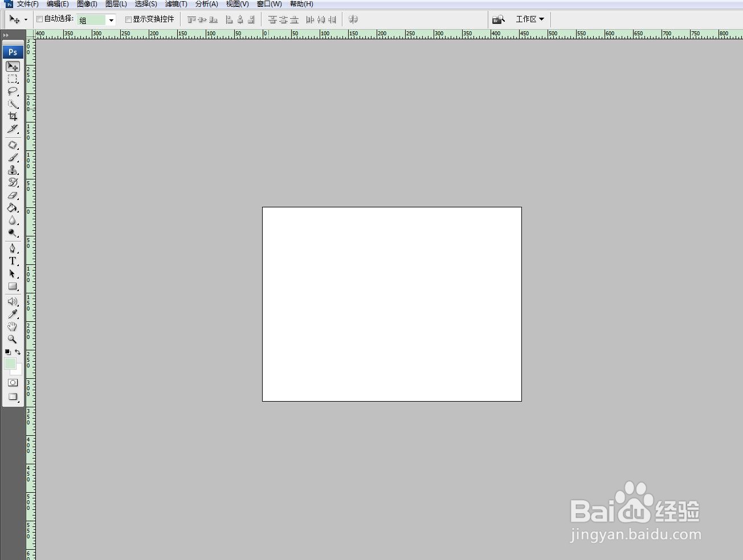
Task: Open the 视图(V) menu
Action: [237, 4]
